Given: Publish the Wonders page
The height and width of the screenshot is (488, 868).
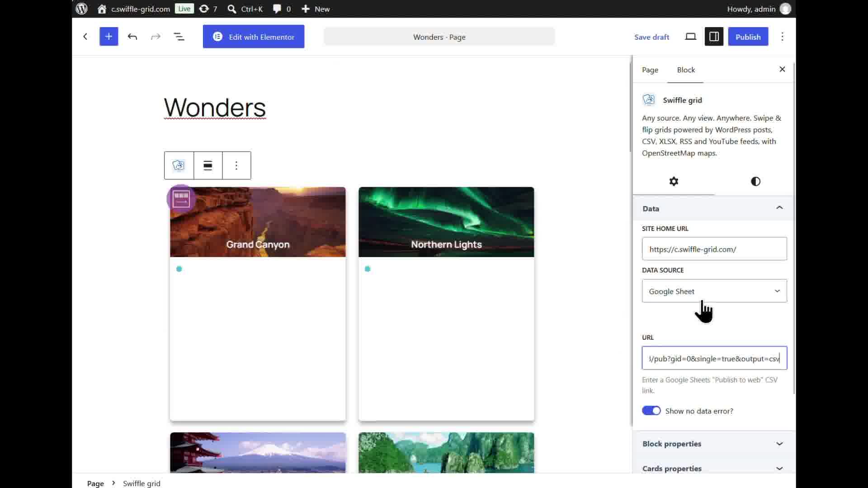Looking at the screenshot, I should click(748, 37).
